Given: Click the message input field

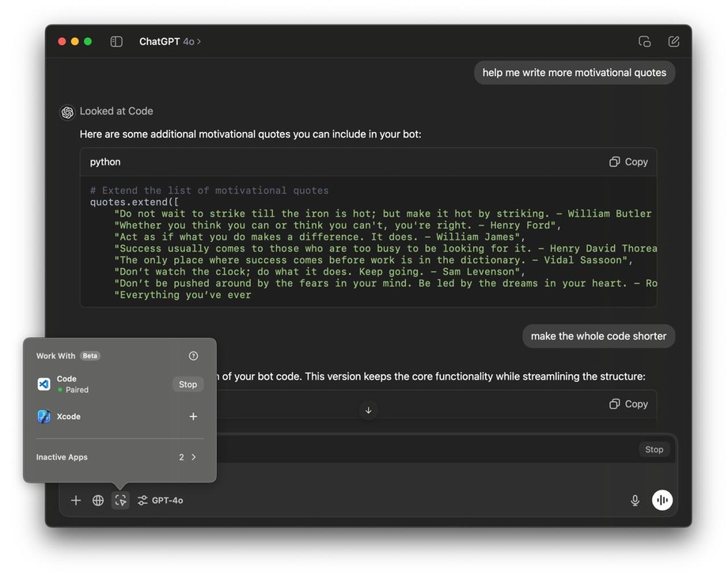Looking at the screenshot, I should [368, 475].
